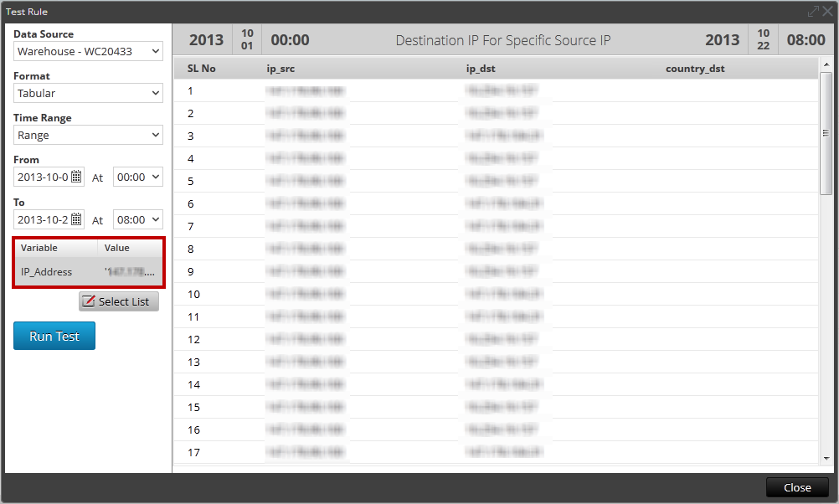The height and width of the screenshot is (504, 839).
Task: Change the From time from 00:00
Action: pyautogui.click(x=137, y=177)
